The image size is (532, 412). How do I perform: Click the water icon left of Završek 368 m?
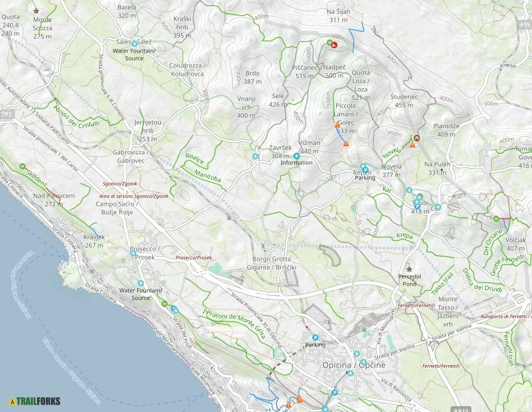(255, 156)
